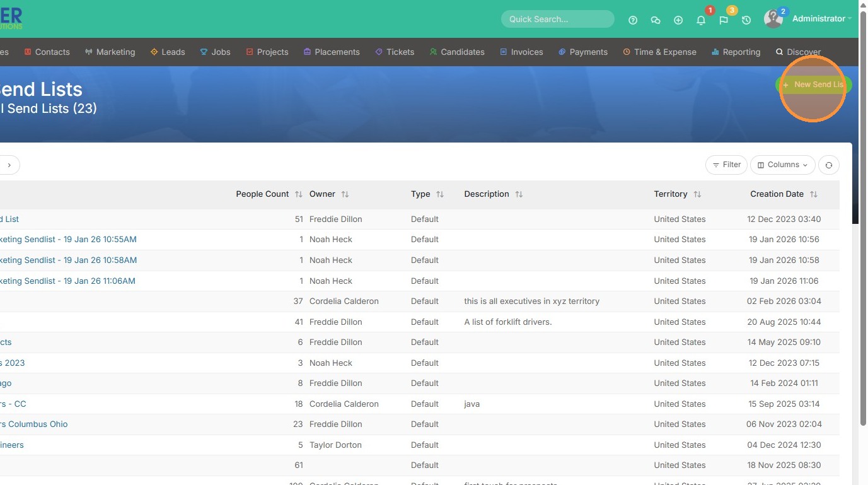This screenshot has height=485, width=868.
Task: Open notifications bell icon
Action: tap(701, 20)
